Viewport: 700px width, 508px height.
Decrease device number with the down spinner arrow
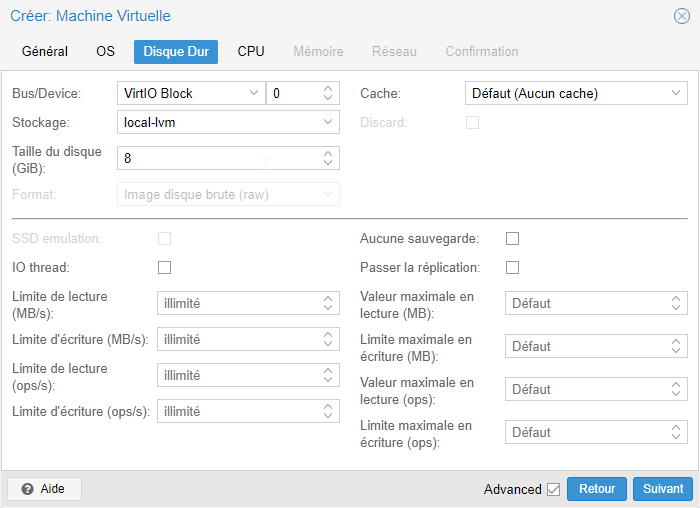[x=328, y=97]
